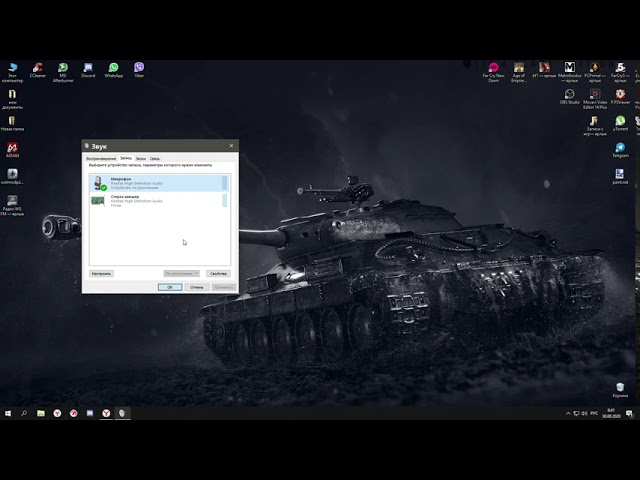Click the Настроить button
The height and width of the screenshot is (480, 640).
click(101, 273)
